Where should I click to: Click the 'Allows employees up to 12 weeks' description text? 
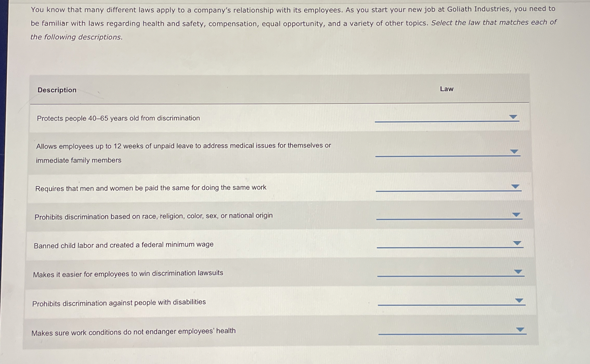[183, 146]
